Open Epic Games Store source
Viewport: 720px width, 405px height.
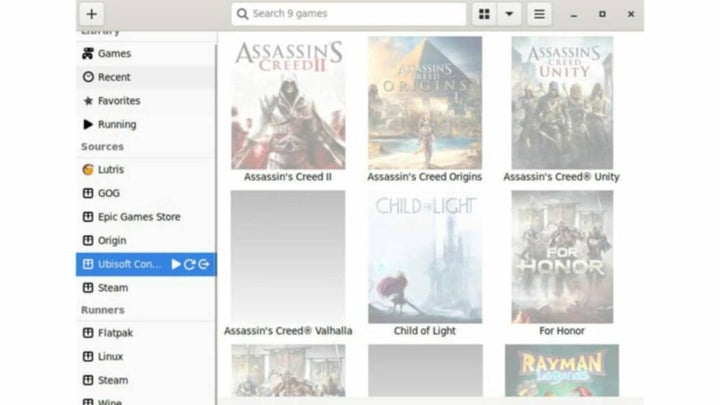tap(138, 217)
